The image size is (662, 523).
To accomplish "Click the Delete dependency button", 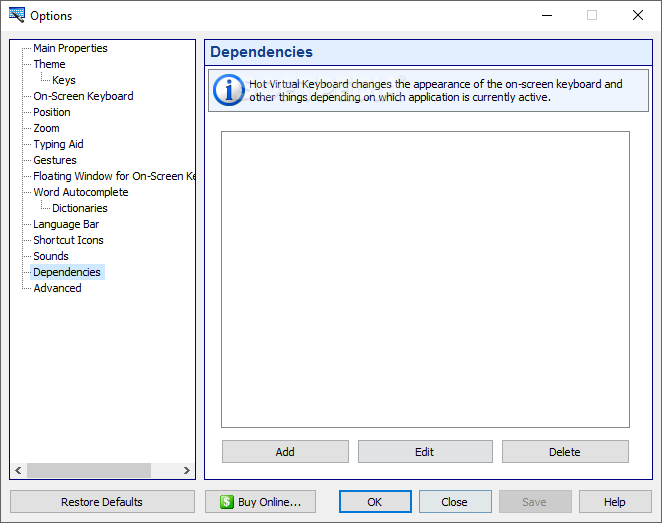I will (565, 452).
